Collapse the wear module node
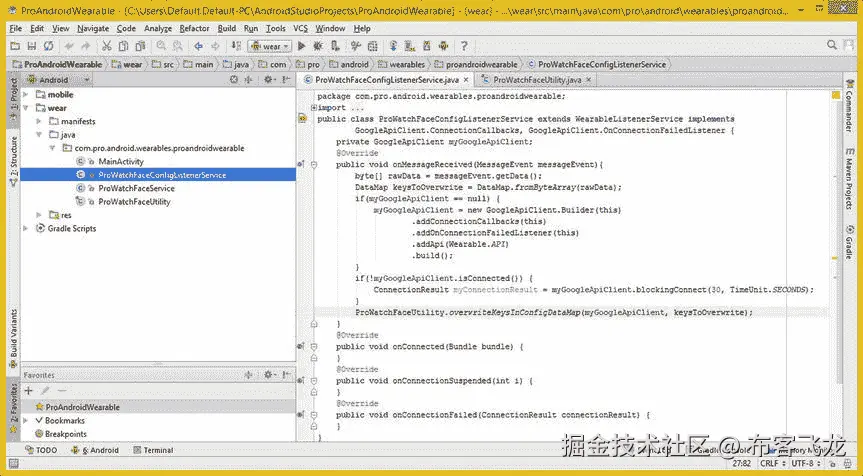This screenshot has height=476, width=863. 25,108
